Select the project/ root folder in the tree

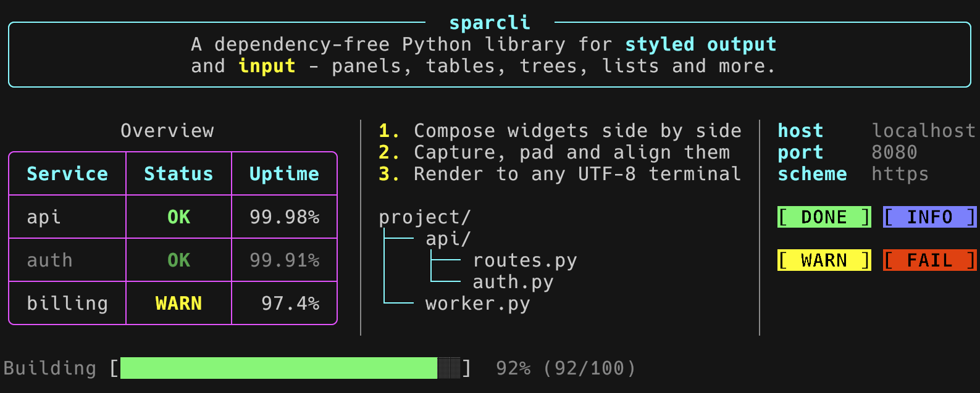click(x=425, y=217)
